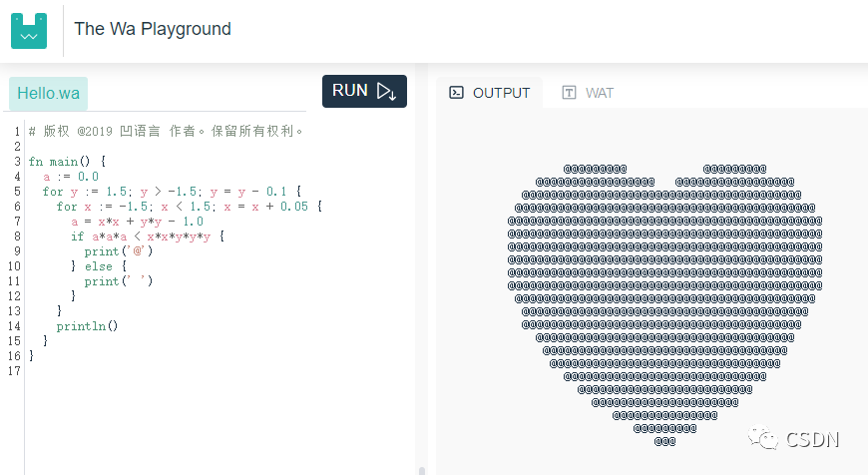Open the WAT tab
Image resolution: width=868 pixels, height=475 pixels.
588,93
